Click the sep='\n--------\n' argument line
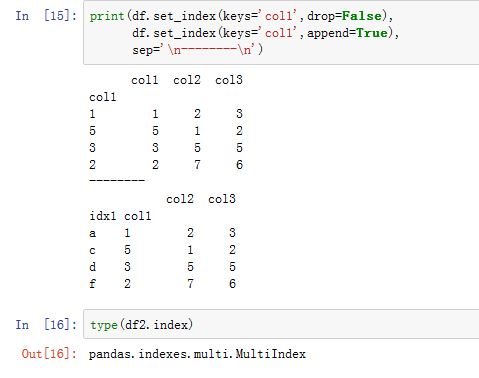The width and height of the screenshot is (479, 378). [x=197, y=50]
